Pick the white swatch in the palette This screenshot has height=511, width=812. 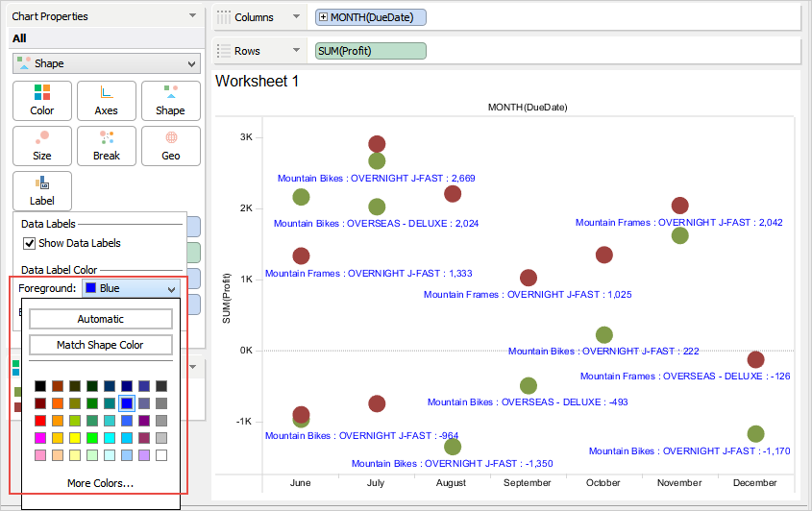pyautogui.click(x=161, y=455)
